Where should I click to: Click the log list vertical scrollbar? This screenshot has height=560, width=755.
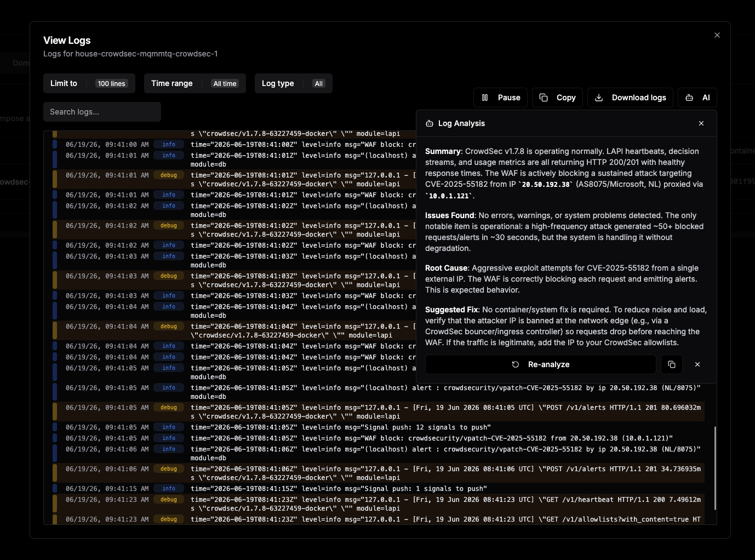[x=715, y=468]
